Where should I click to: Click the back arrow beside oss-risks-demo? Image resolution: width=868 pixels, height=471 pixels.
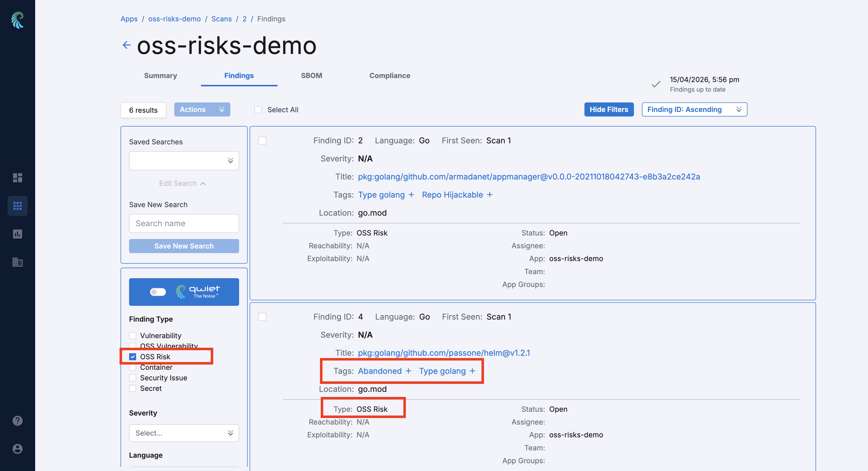(x=126, y=45)
